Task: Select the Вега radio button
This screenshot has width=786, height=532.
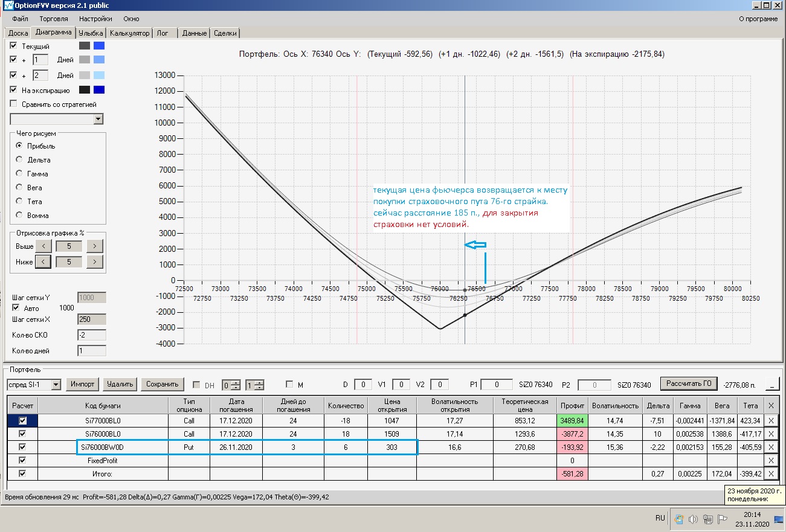Action: 19,188
